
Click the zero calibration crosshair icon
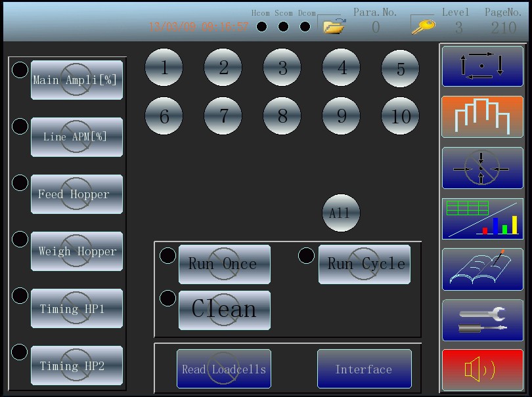coord(482,168)
